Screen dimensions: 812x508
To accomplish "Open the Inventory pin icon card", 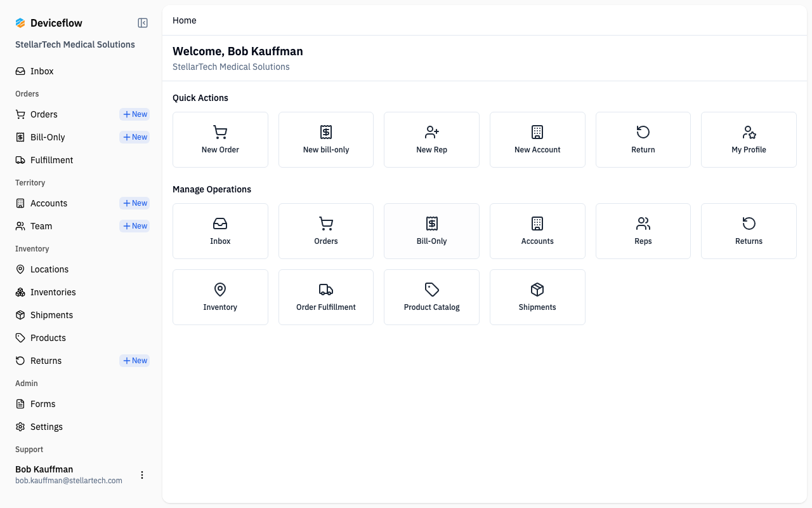I will (x=220, y=297).
